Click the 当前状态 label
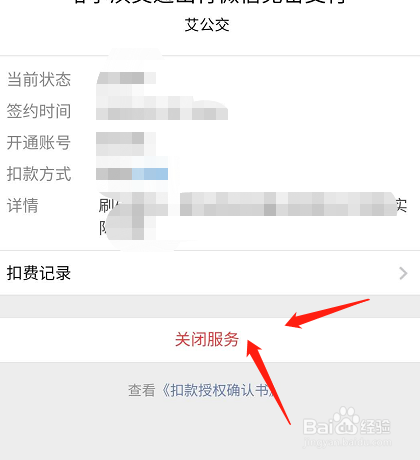This screenshot has width=420, height=460. click(x=39, y=80)
